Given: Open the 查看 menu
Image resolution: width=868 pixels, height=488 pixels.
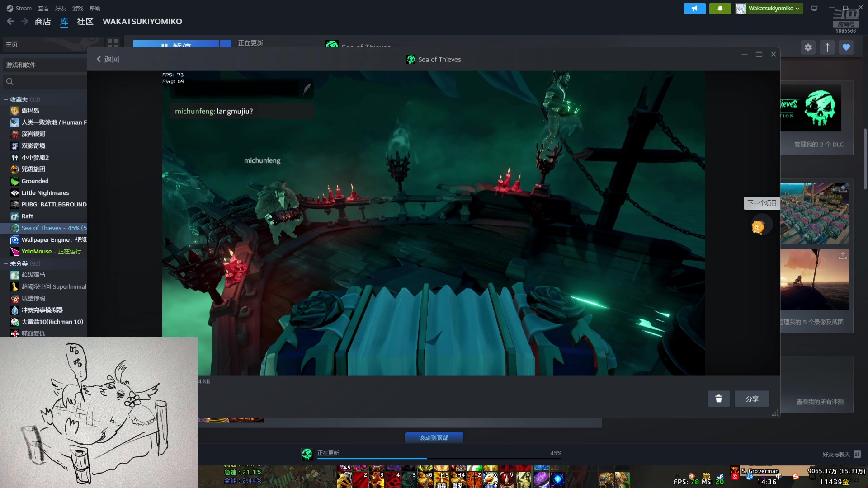Looking at the screenshot, I should 43,8.
